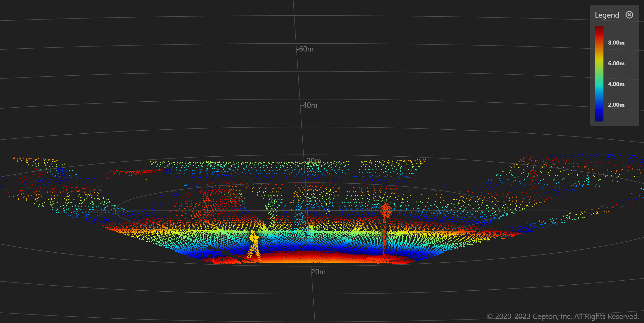This screenshot has width=644, height=323.
Task: Select the red pole with rounded top
Action: [x=385, y=211]
